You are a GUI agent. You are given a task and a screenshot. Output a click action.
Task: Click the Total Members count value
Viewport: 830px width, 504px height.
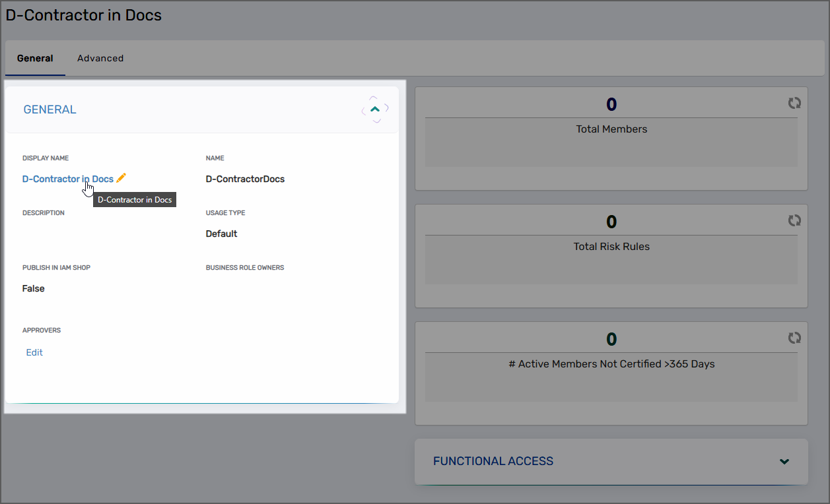(x=611, y=104)
